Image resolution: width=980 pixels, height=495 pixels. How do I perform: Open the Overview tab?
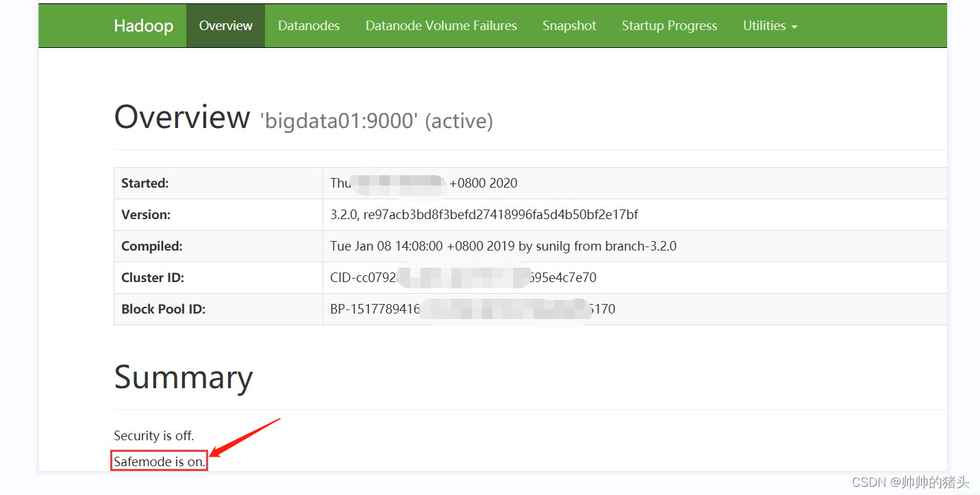tap(225, 25)
